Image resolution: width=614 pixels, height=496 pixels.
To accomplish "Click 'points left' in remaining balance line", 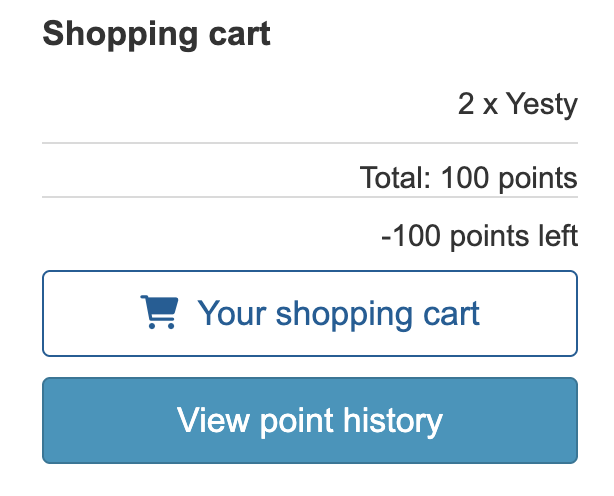I will [x=511, y=236].
